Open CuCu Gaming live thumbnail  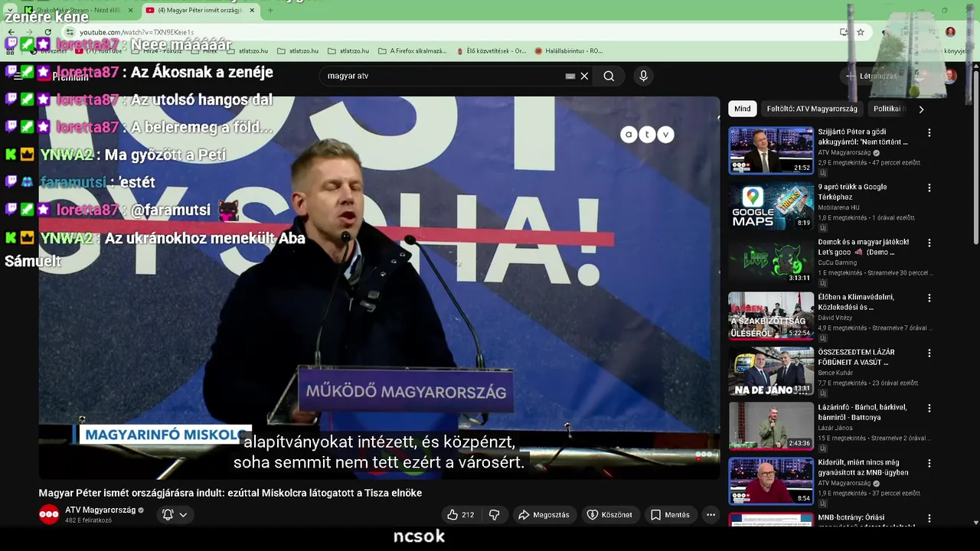click(x=771, y=261)
